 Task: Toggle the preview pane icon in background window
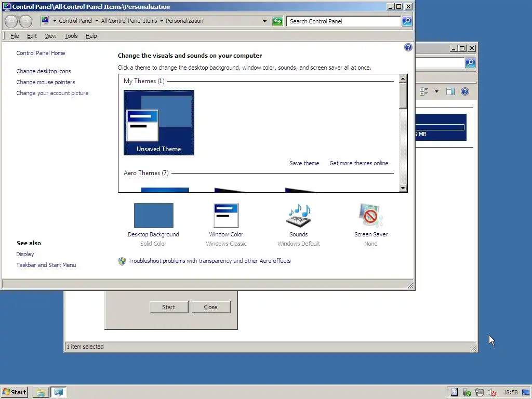tap(450, 91)
